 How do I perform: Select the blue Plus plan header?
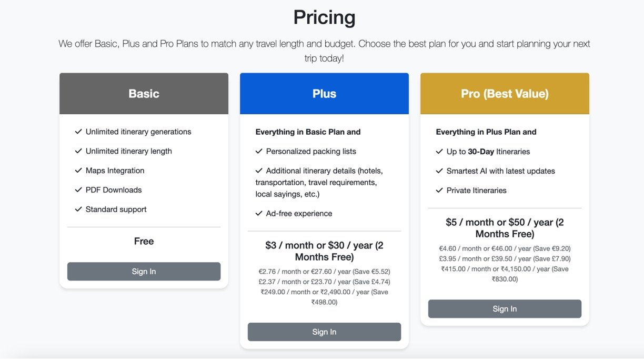click(x=324, y=94)
